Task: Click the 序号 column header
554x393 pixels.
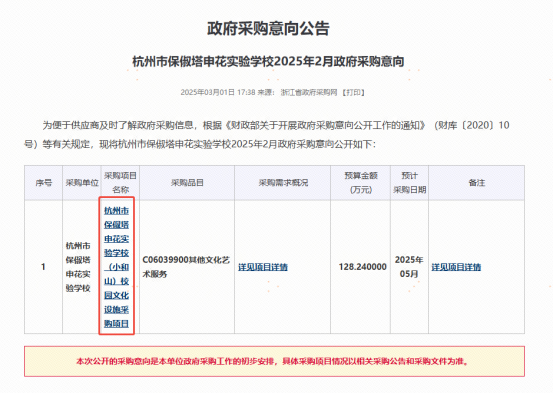Action: pos(43,183)
